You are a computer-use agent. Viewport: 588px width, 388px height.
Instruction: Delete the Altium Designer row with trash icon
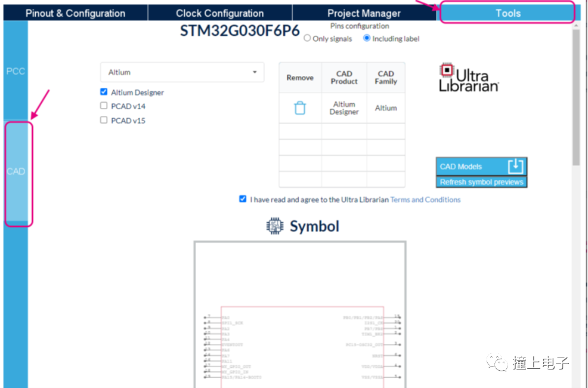[x=300, y=108]
